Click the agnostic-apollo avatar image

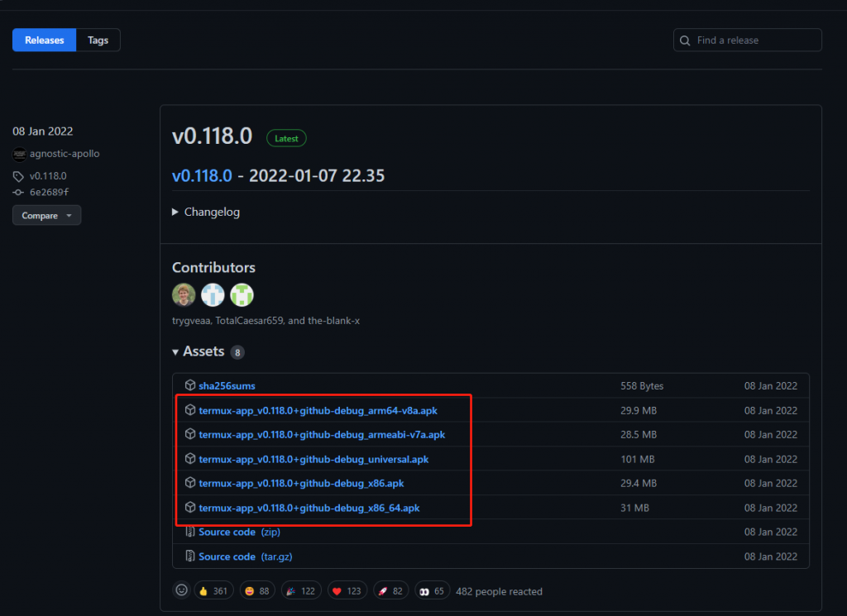(x=20, y=155)
